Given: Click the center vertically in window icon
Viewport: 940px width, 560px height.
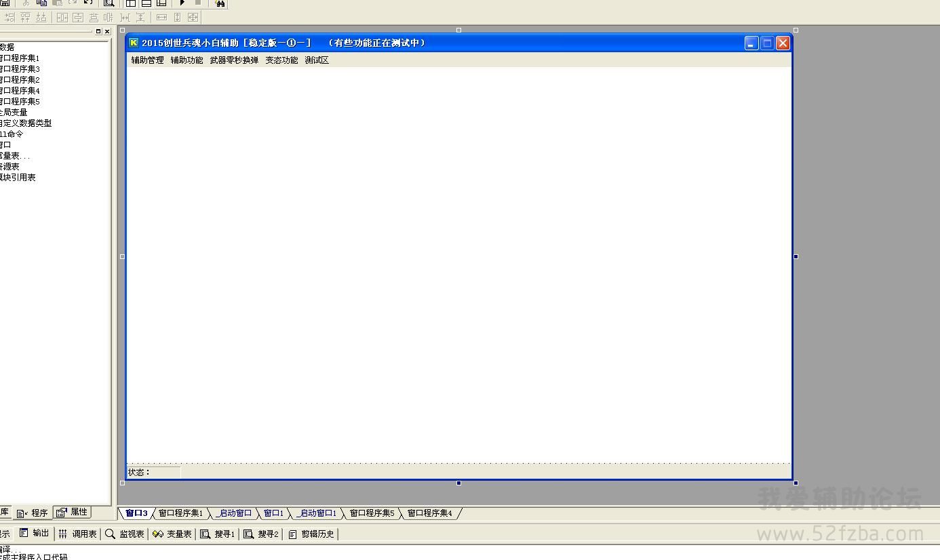Looking at the screenshot, I should [x=78, y=17].
